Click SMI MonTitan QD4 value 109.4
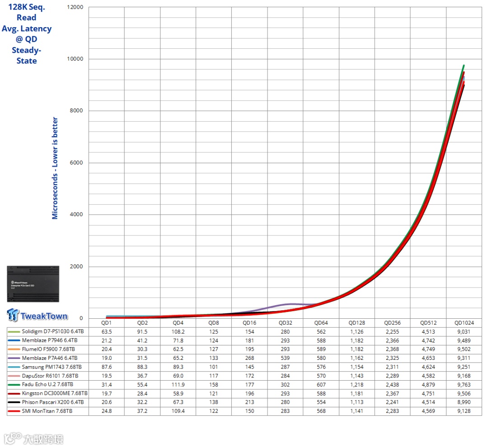 (x=178, y=411)
